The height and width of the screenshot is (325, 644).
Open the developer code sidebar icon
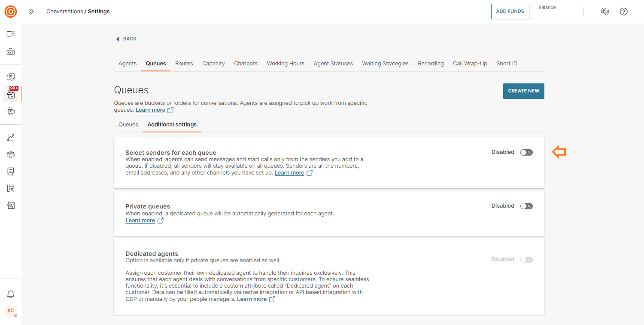point(11,52)
